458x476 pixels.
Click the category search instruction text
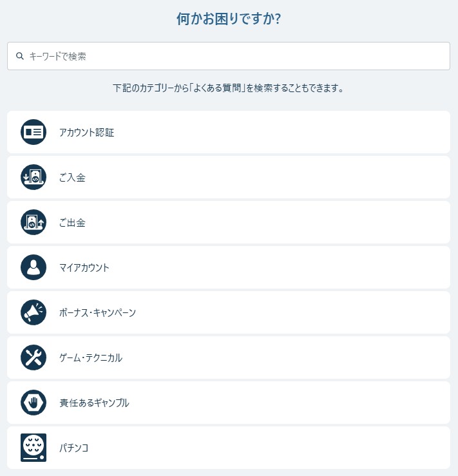228,88
